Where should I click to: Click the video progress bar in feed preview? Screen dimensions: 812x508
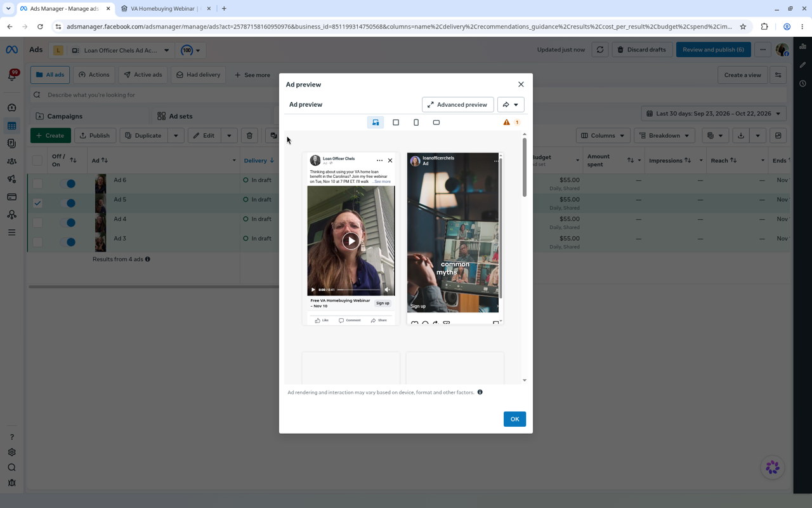[359, 290]
